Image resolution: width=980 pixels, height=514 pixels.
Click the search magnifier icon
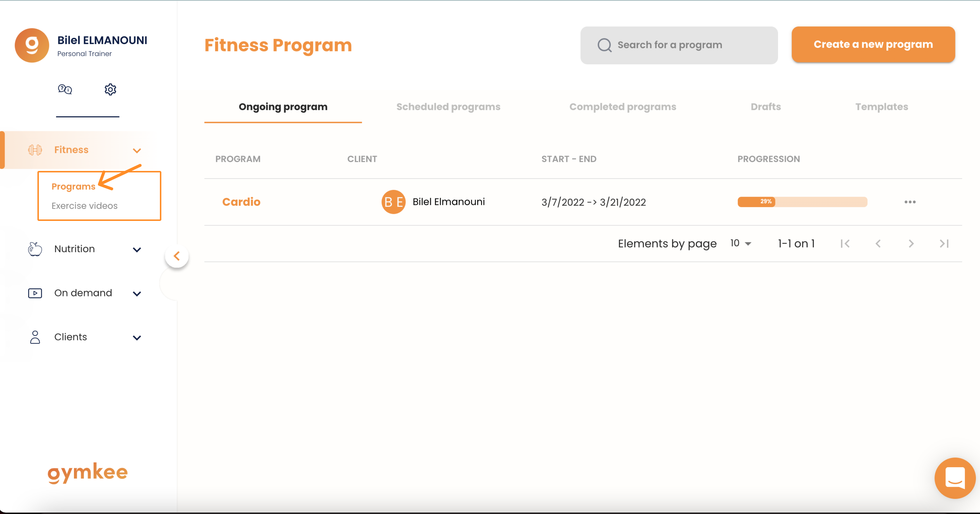[x=604, y=45]
